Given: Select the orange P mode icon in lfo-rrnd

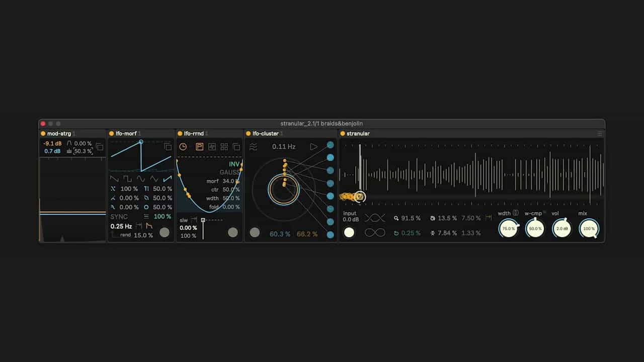Looking at the screenshot, I should pos(199,147).
